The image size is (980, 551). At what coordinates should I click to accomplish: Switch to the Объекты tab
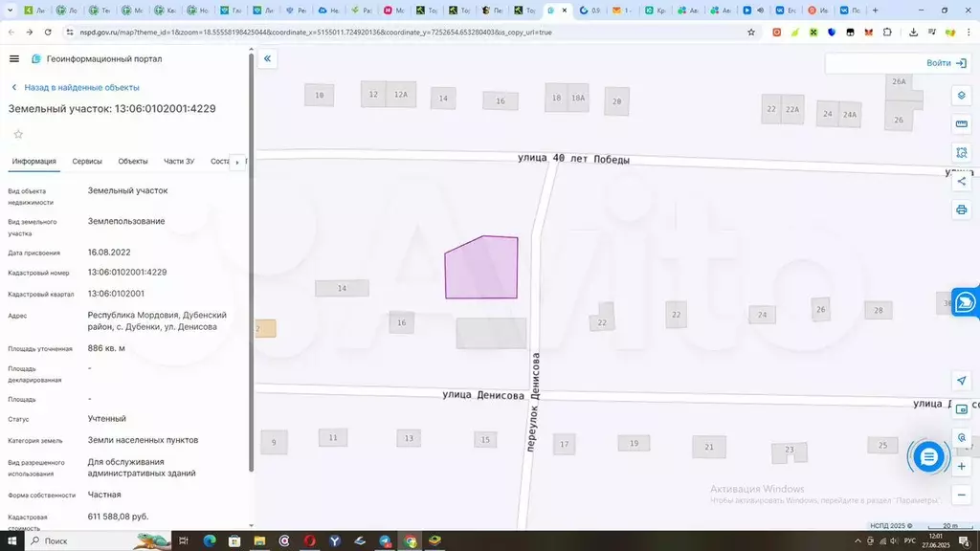[x=133, y=161]
